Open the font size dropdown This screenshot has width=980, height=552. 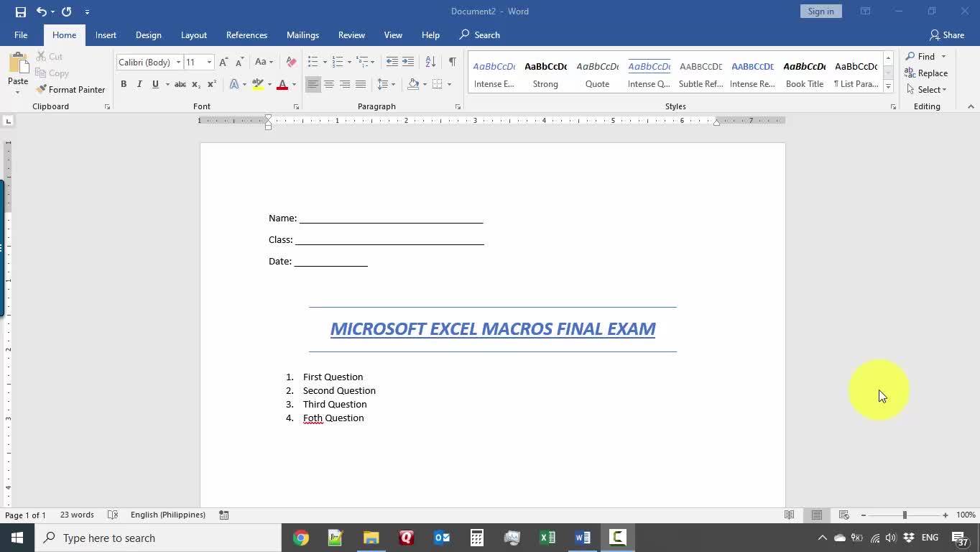click(209, 63)
